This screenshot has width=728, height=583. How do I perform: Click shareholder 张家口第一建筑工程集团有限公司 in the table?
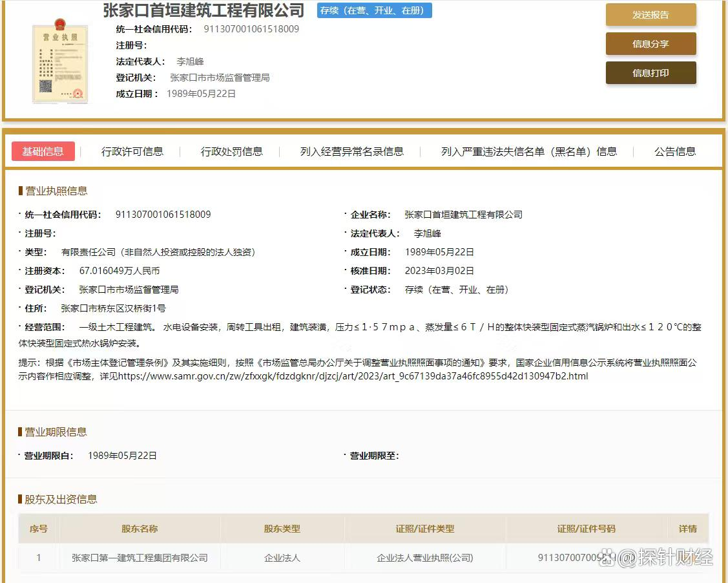pos(140,557)
